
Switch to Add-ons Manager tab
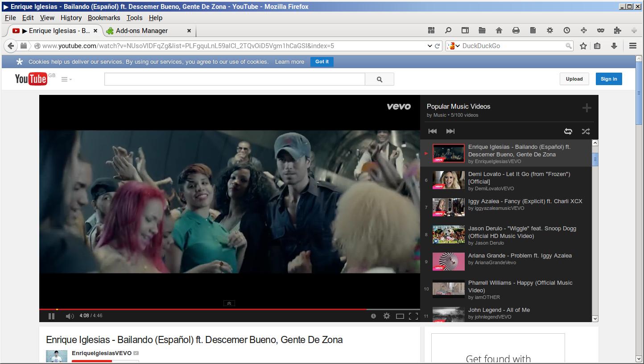(142, 31)
